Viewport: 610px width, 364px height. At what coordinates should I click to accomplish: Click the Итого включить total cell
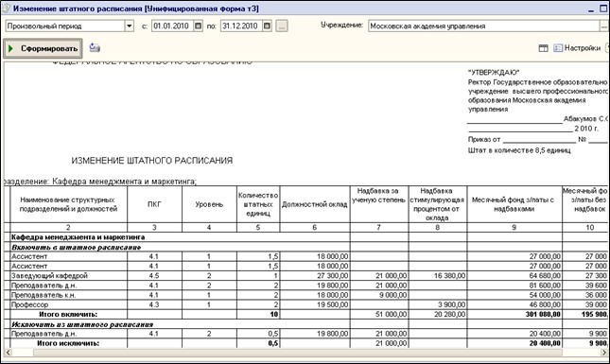tap(68, 314)
